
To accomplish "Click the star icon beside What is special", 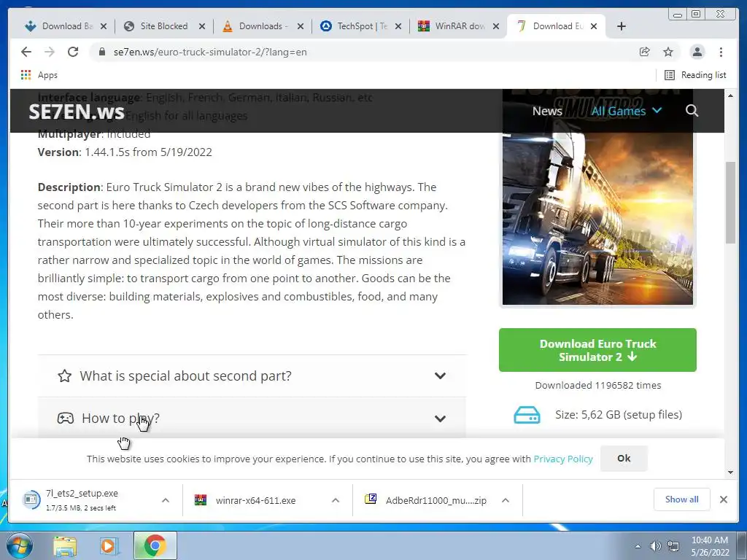I will [65, 376].
